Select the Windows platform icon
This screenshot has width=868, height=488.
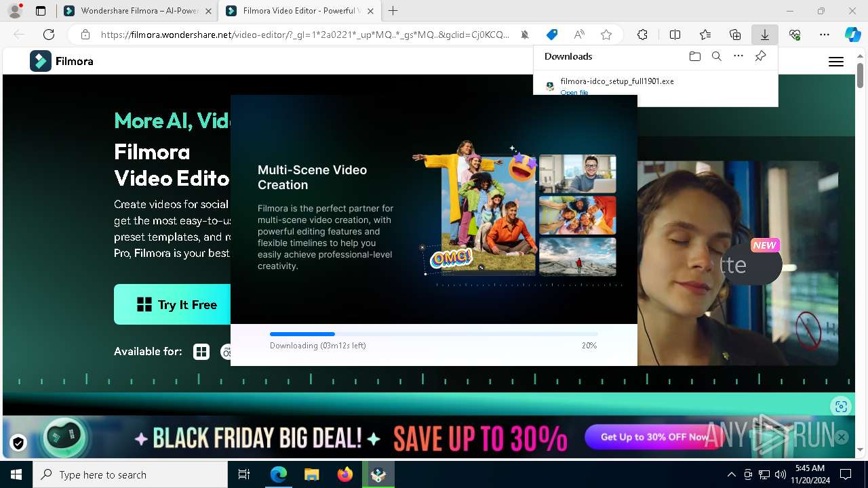[x=201, y=351]
